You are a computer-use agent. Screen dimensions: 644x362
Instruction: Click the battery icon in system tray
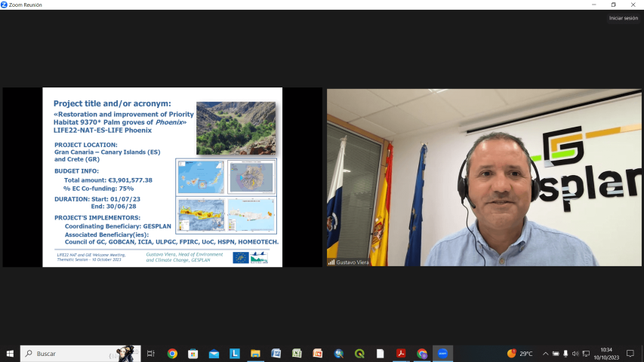pos(556,354)
